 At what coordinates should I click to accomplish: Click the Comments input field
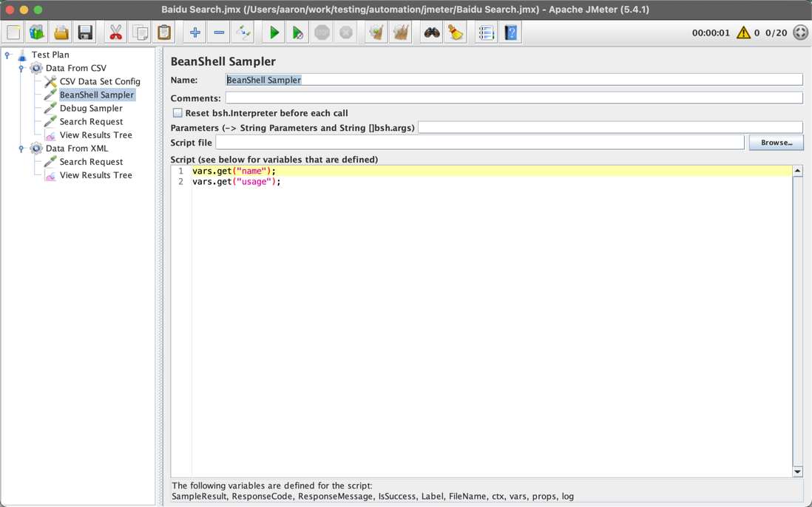[x=514, y=98]
